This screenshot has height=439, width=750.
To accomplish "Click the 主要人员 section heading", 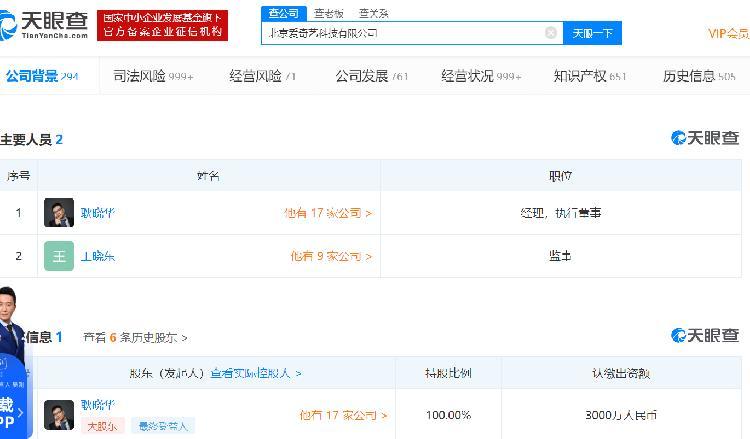I will 32,140.
